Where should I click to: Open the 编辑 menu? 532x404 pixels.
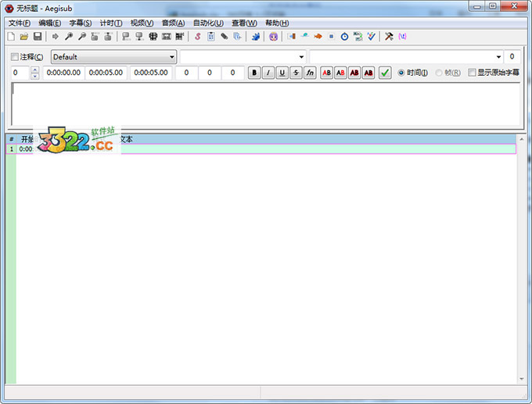tap(50, 23)
